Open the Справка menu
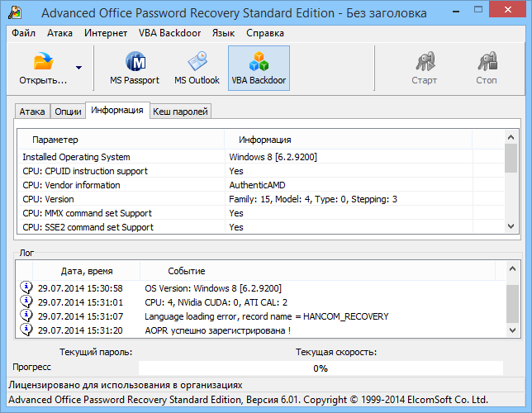This screenshot has height=413, width=532. click(265, 33)
